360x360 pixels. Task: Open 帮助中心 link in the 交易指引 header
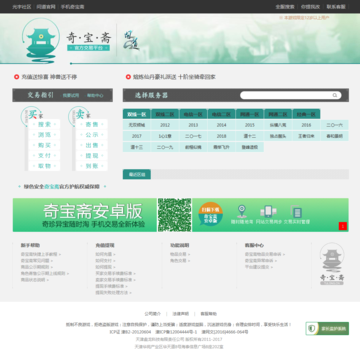pos(95,95)
